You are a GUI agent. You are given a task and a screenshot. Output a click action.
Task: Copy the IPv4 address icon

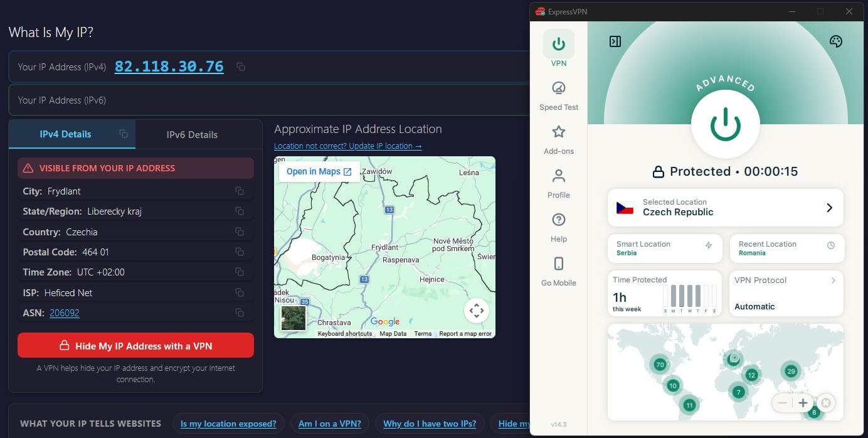coord(240,67)
